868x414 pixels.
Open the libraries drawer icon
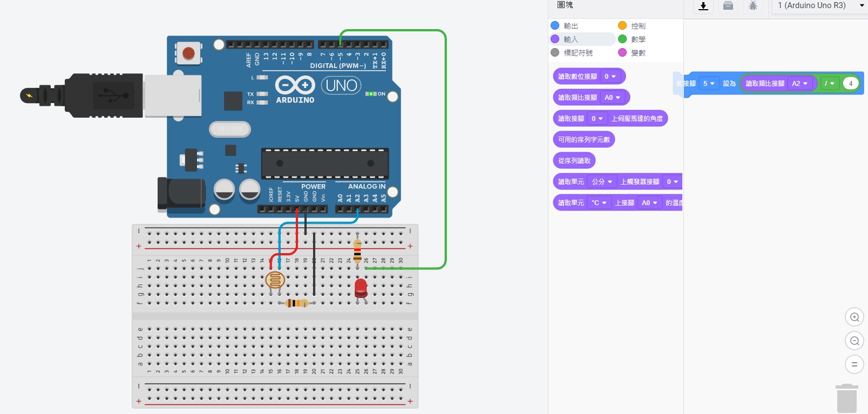pyautogui.click(x=728, y=6)
